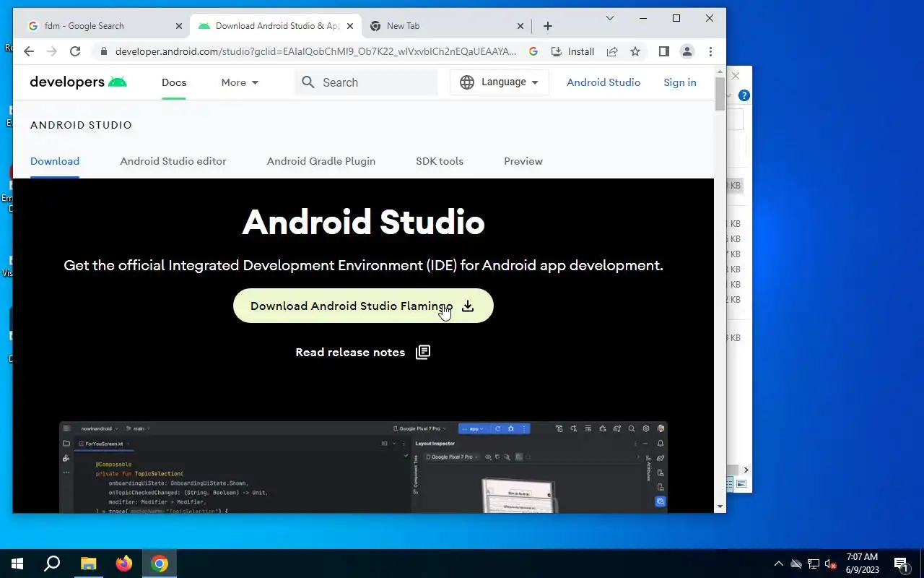The height and width of the screenshot is (578, 924).
Task: Open File Explorer from the taskbar
Action: tap(88, 564)
